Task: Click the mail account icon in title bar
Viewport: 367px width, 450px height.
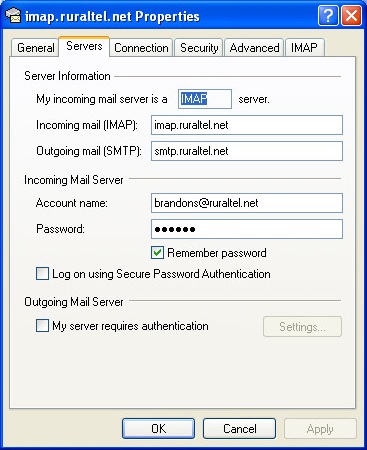Action: point(13,15)
